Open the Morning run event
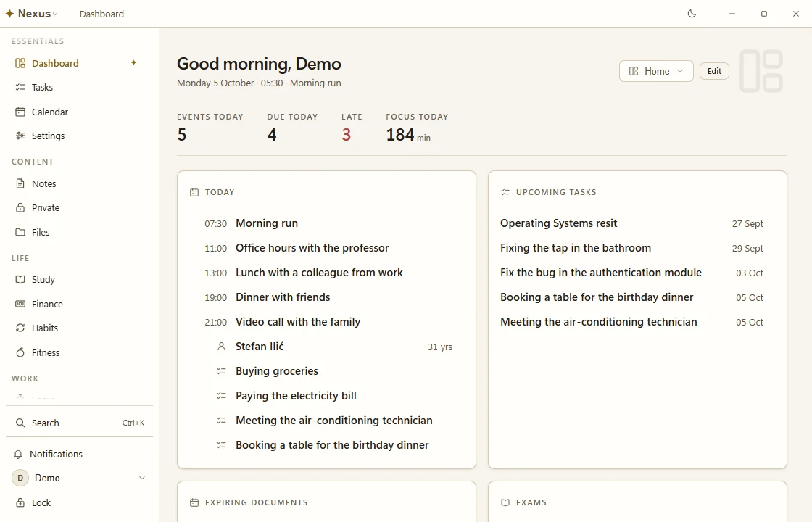Image resolution: width=812 pixels, height=522 pixels. coord(326,224)
